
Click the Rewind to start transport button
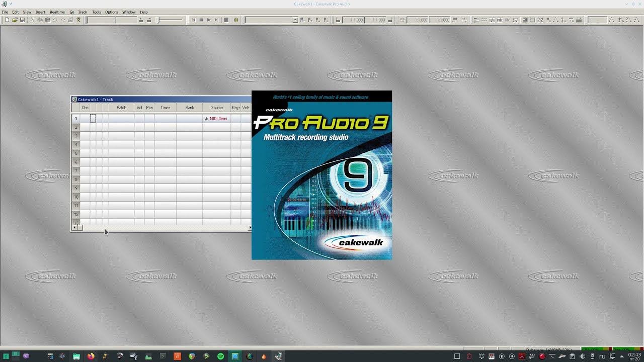[193, 20]
